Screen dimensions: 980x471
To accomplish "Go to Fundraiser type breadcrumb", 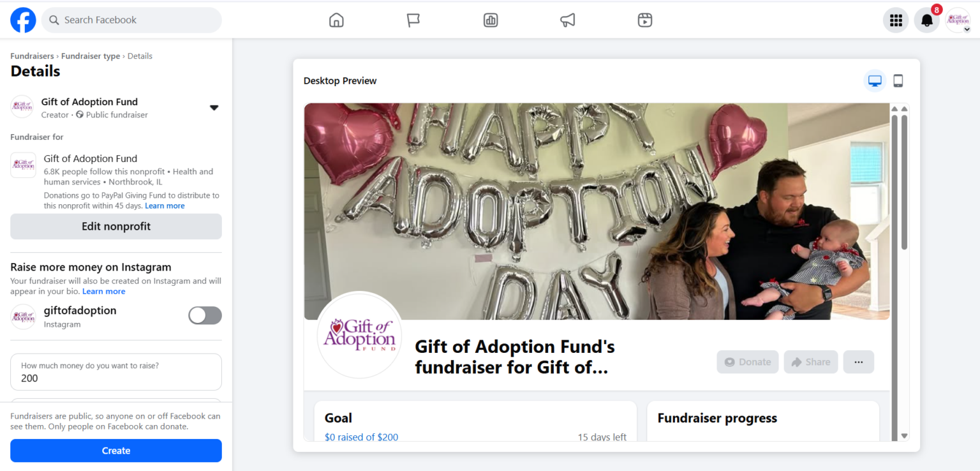I will 91,56.
